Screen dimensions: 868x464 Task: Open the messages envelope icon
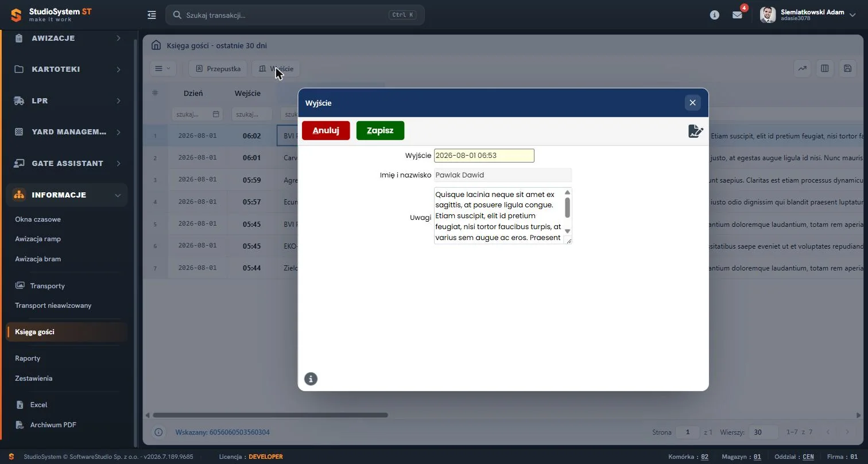point(737,15)
